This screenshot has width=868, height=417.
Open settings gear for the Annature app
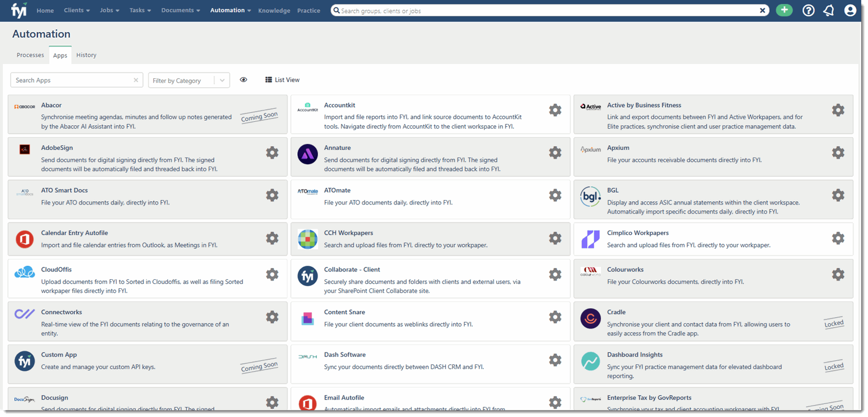tap(555, 152)
